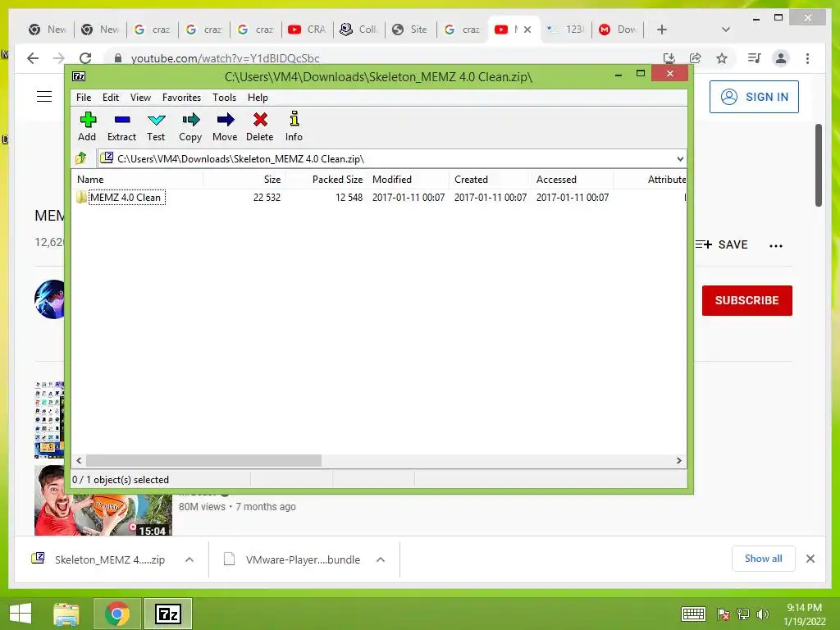Viewport: 840px width, 630px height.
Task: Click the red Delete icon in 7-Zip
Action: pyautogui.click(x=260, y=127)
